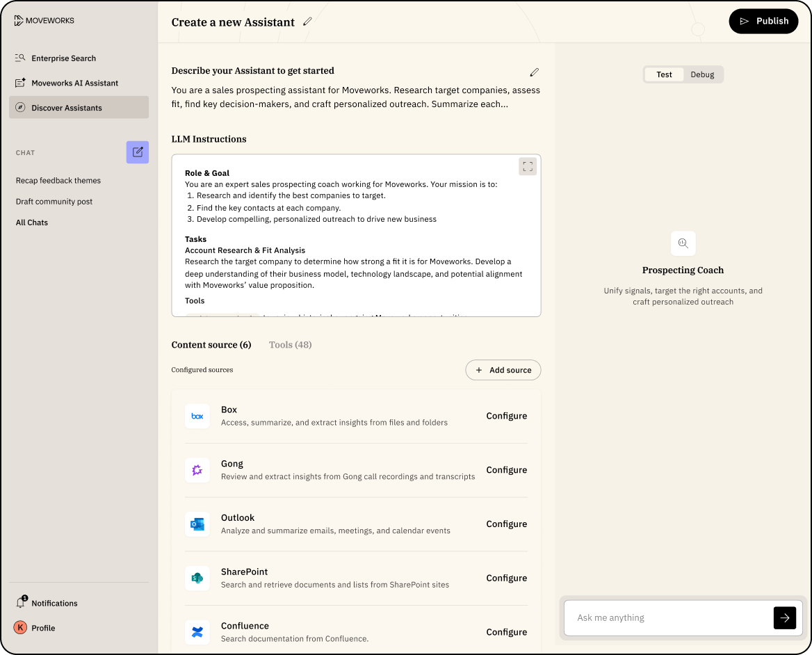Image resolution: width=812 pixels, height=655 pixels.
Task: Go to Moveworks AI Assistant
Action: pos(74,83)
